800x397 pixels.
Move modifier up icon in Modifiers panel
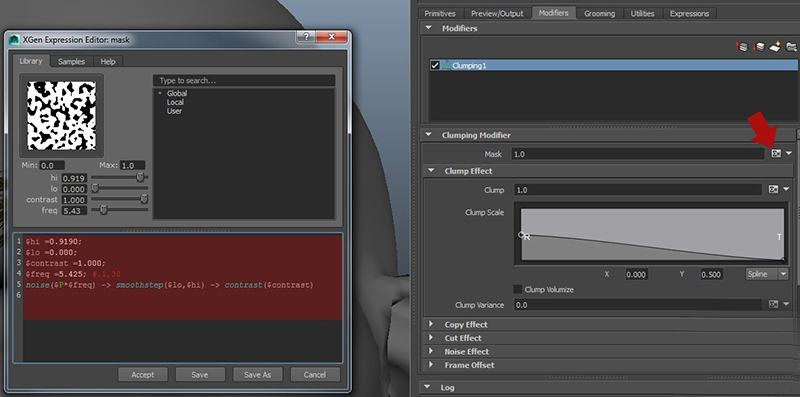click(742, 47)
